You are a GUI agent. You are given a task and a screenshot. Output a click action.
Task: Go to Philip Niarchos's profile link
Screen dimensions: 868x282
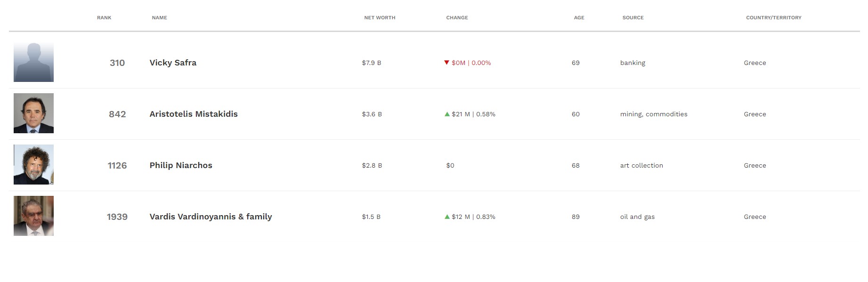pyautogui.click(x=181, y=165)
